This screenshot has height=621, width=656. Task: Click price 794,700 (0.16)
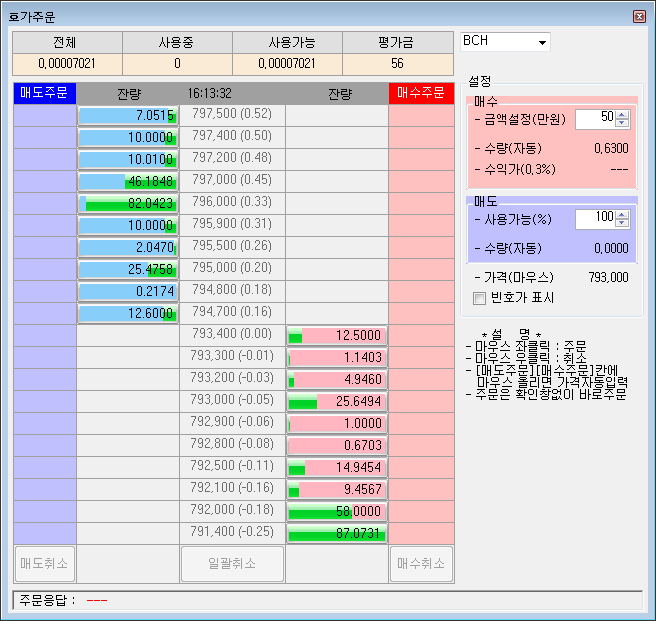(x=232, y=312)
